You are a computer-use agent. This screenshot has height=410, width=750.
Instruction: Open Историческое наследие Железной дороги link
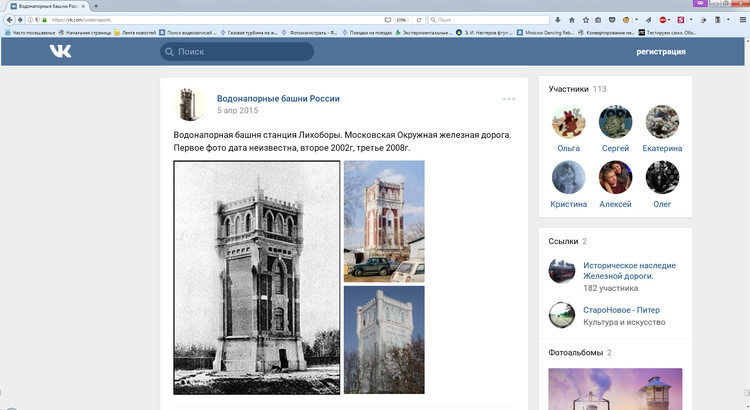[x=629, y=270]
